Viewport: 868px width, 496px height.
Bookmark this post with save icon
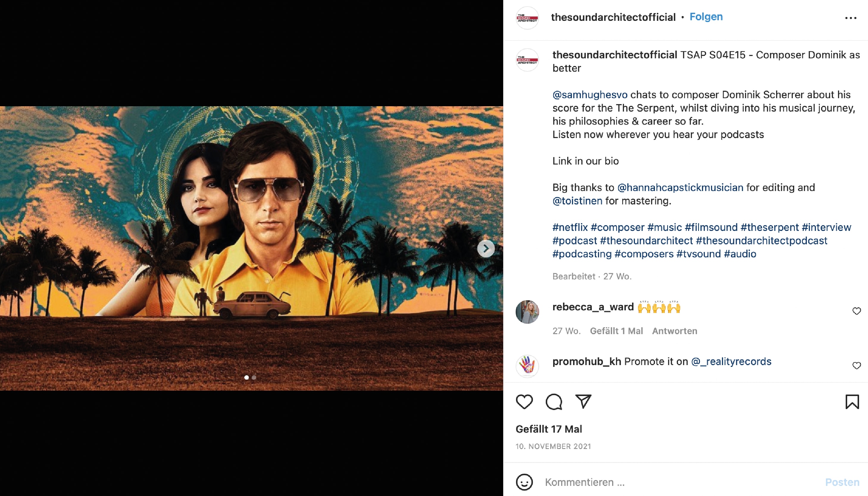tap(852, 402)
